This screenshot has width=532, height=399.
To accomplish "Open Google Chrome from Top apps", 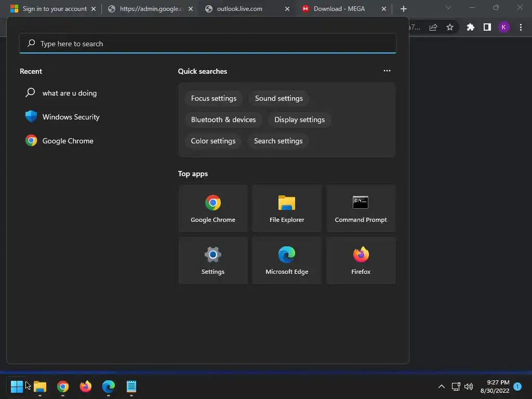I will tap(212, 208).
